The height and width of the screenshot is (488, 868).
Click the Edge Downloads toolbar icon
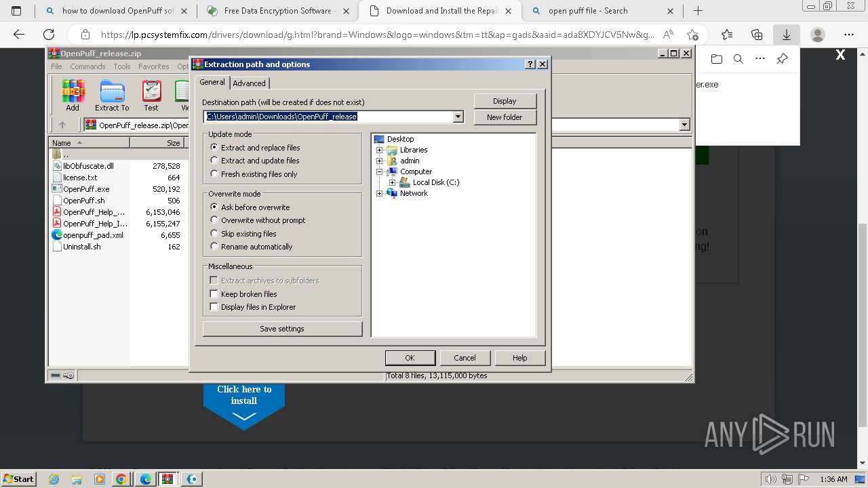pos(787,35)
